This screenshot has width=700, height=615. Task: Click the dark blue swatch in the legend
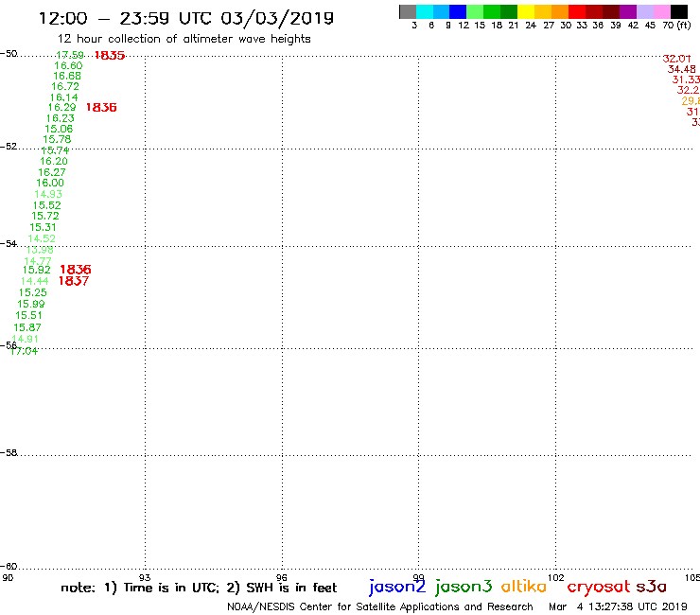coord(458,11)
